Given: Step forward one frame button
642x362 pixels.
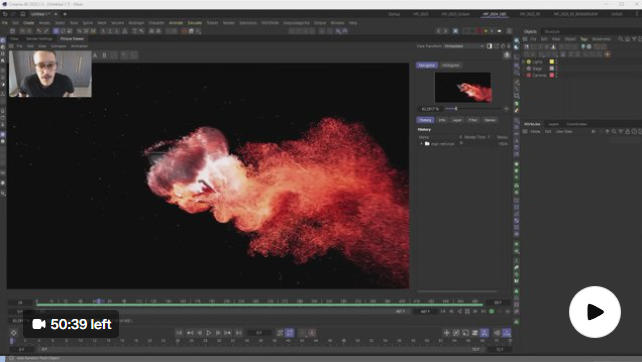Looking at the screenshot, I should [x=218, y=333].
